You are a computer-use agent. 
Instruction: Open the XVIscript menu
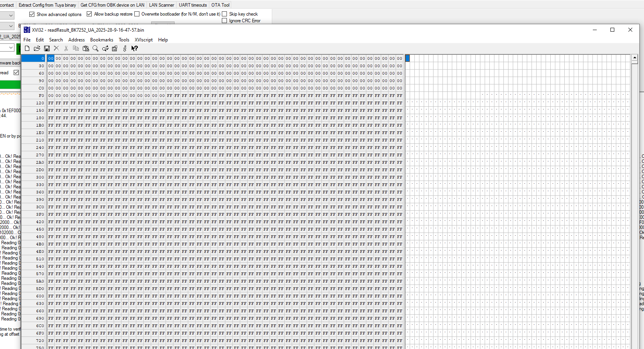[x=144, y=40]
